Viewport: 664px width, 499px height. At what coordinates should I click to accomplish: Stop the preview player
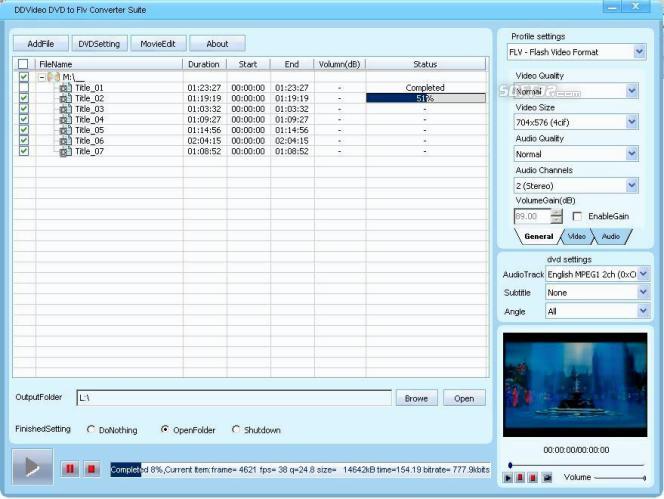pos(533,478)
